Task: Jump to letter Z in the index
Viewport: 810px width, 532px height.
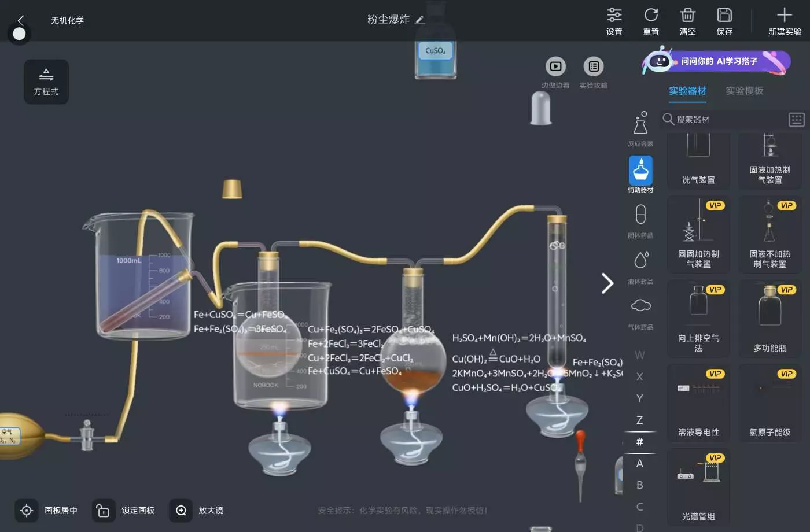Action: click(639, 420)
